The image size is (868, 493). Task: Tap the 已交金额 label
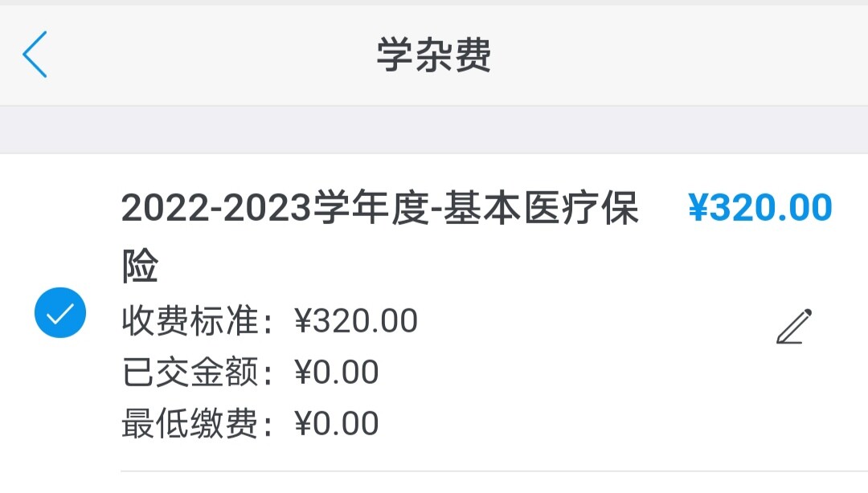pos(190,373)
